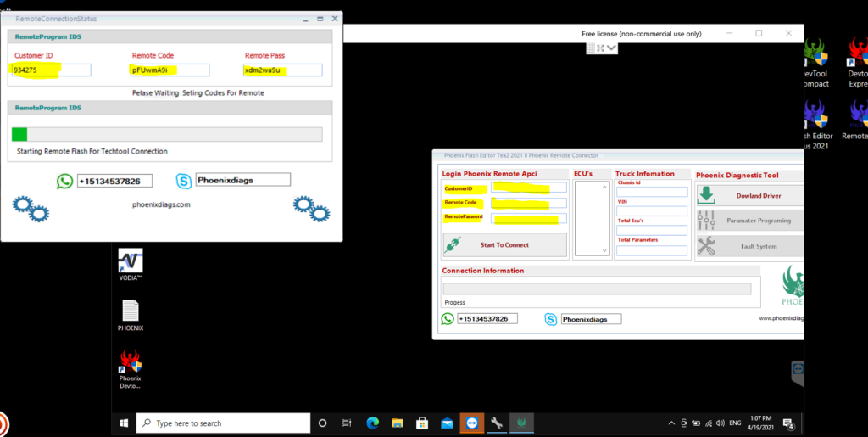Click the left gears icon in RemoteConnectionStatus
The image size is (868, 437).
[x=31, y=208]
